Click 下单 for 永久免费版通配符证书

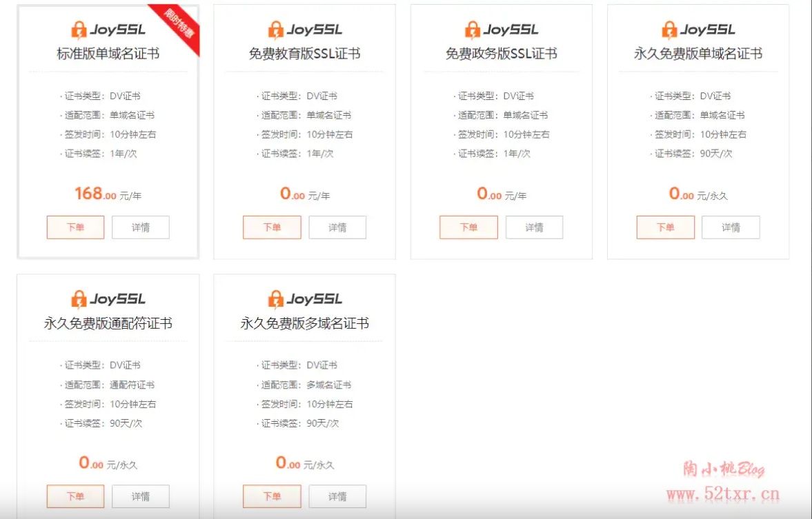[x=76, y=496]
